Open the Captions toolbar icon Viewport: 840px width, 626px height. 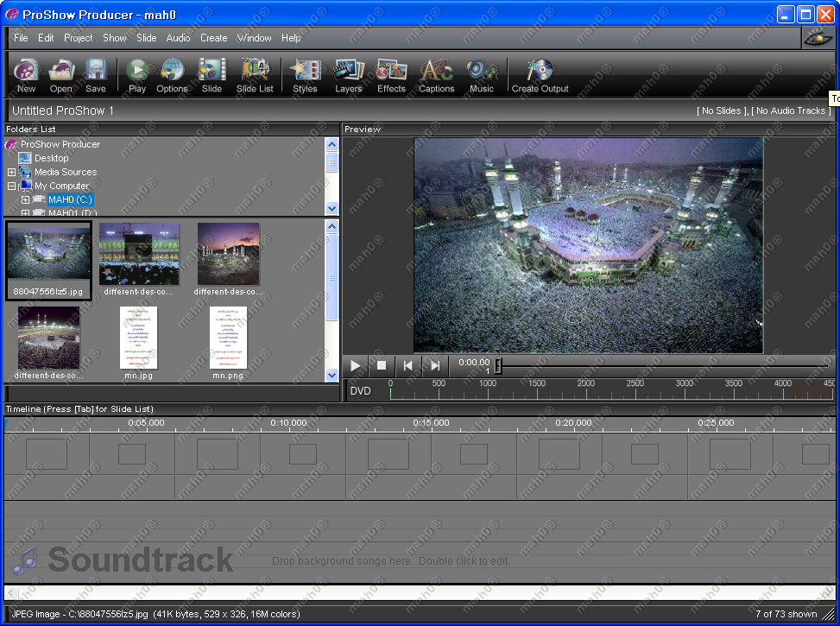436,74
